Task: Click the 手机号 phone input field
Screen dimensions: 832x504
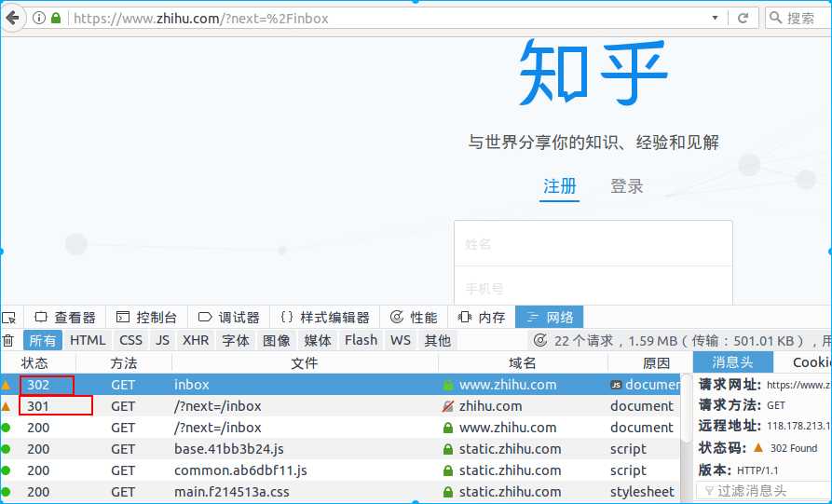Action: point(593,286)
